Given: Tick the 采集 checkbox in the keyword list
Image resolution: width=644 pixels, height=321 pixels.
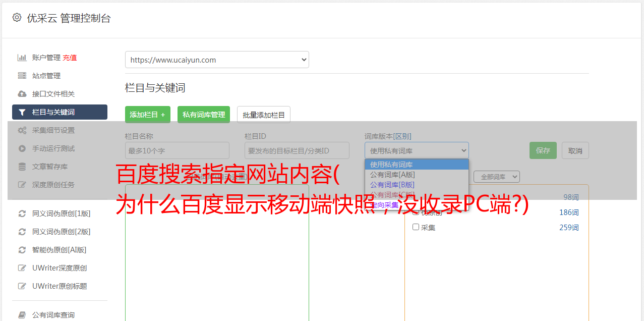Looking at the screenshot, I should [416, 227].
